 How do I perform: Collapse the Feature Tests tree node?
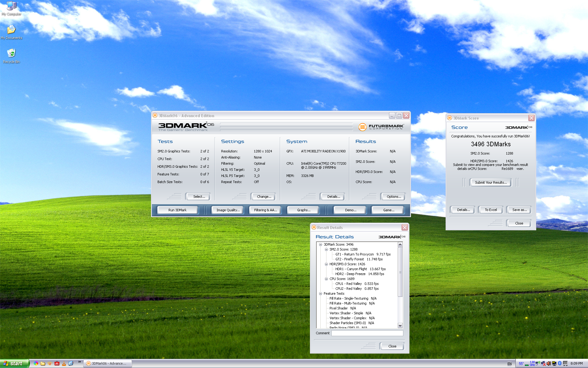click(320, 293)
